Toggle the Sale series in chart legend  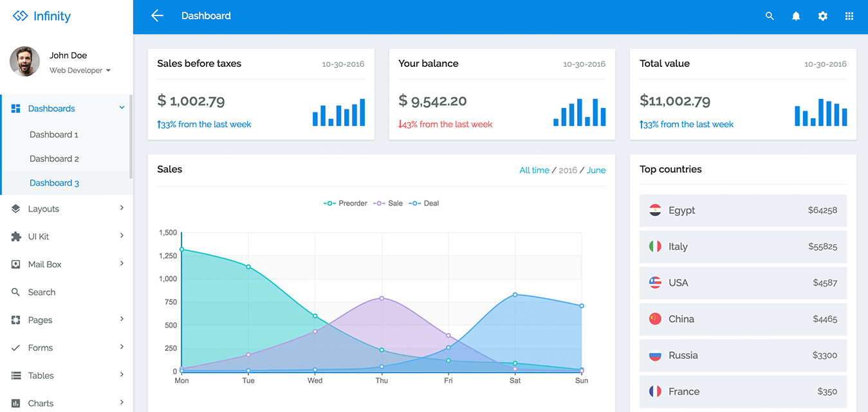[x=388, y=203]
